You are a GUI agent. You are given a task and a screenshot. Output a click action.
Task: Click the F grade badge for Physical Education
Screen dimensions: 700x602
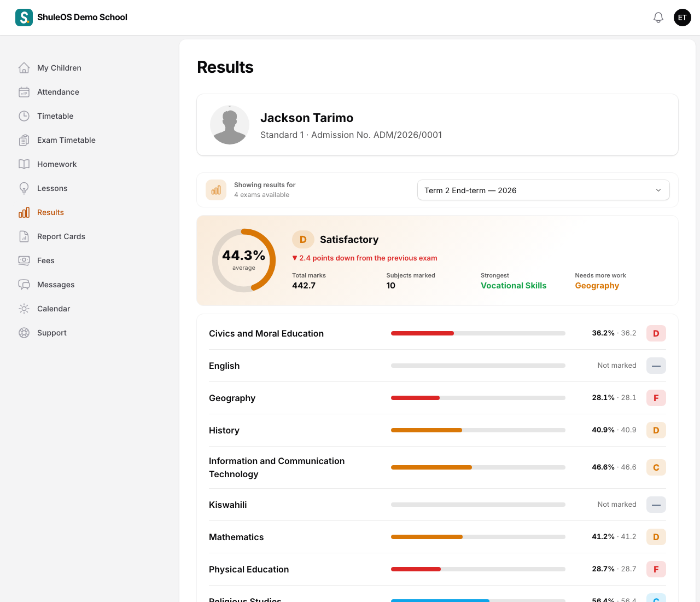[656, 569]
